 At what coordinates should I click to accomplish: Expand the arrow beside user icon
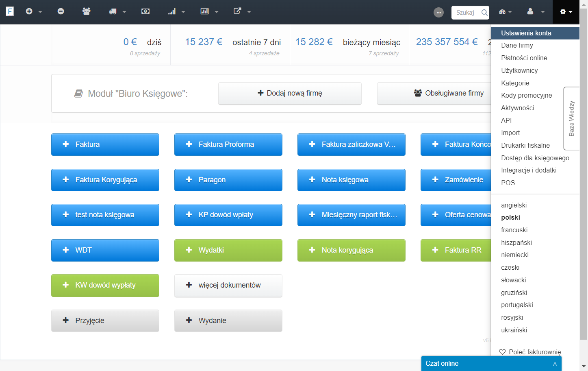tap(543, 12)
